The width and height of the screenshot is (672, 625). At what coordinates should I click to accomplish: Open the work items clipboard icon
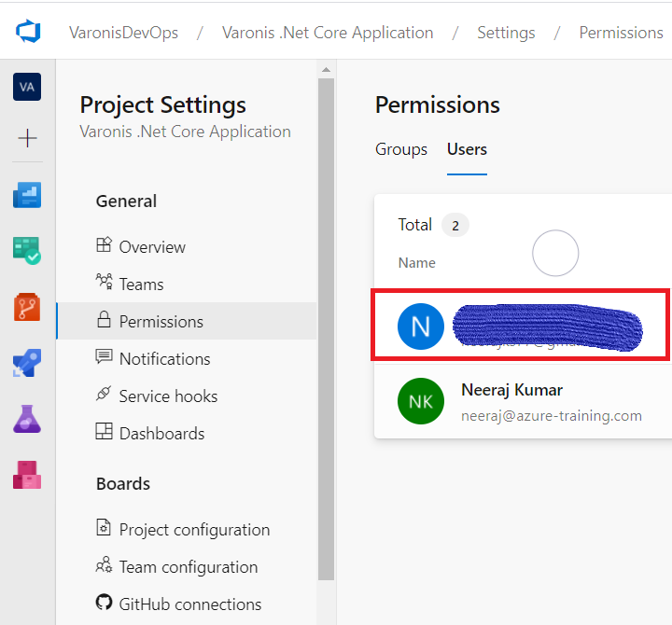click(x=27, y=250)
